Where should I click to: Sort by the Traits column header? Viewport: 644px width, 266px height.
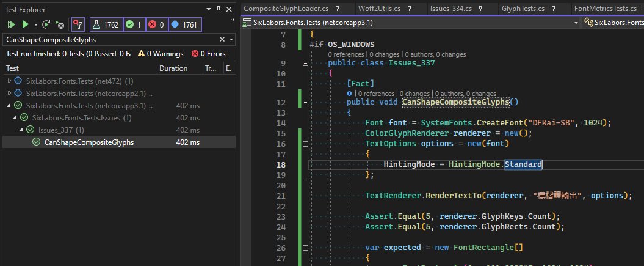[213, 68]
